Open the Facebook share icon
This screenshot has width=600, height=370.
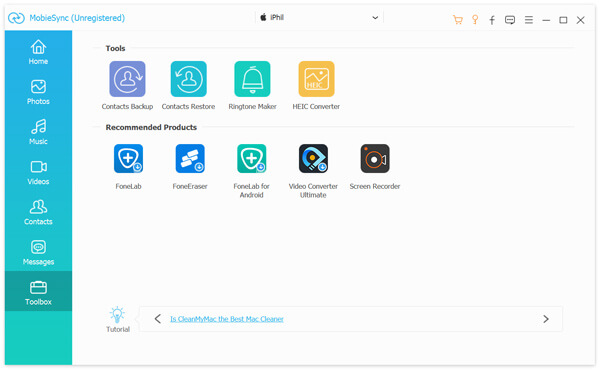point(492,20)
